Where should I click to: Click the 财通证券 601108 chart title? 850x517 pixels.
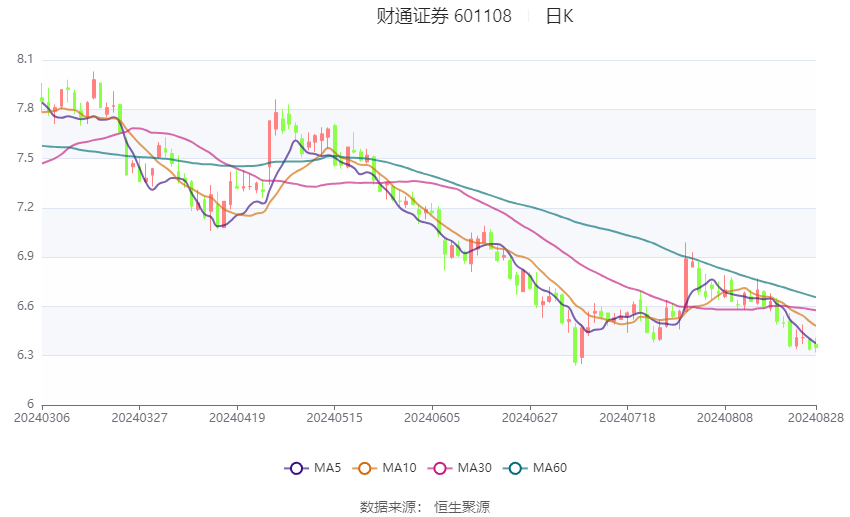click(444, 16)
